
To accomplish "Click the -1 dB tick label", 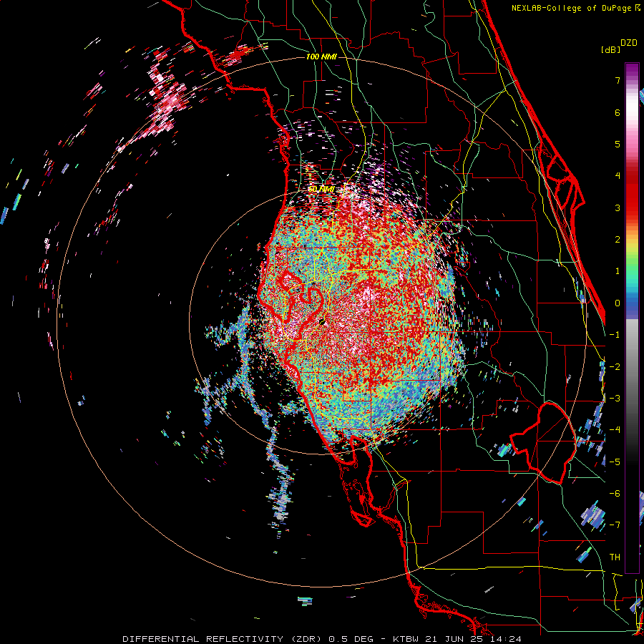I will [x=615, y=335].
